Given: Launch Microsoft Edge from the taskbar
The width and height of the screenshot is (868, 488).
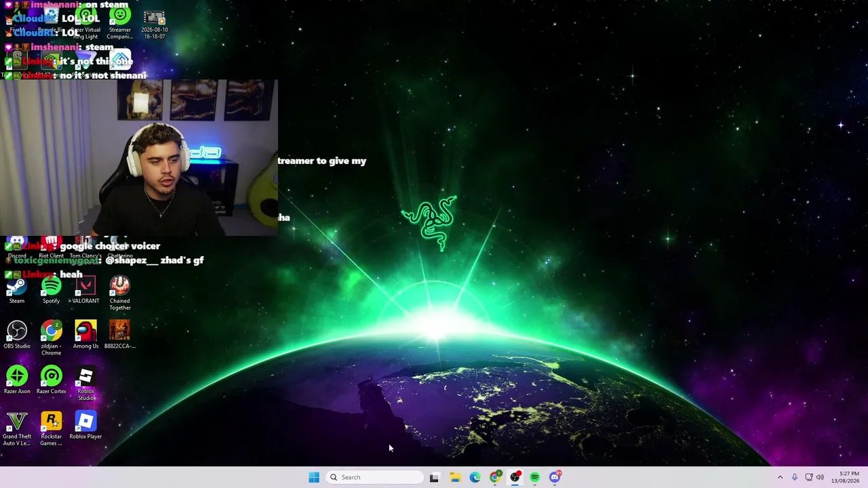Looking at the screenshot, I should [x=475, y=477].
